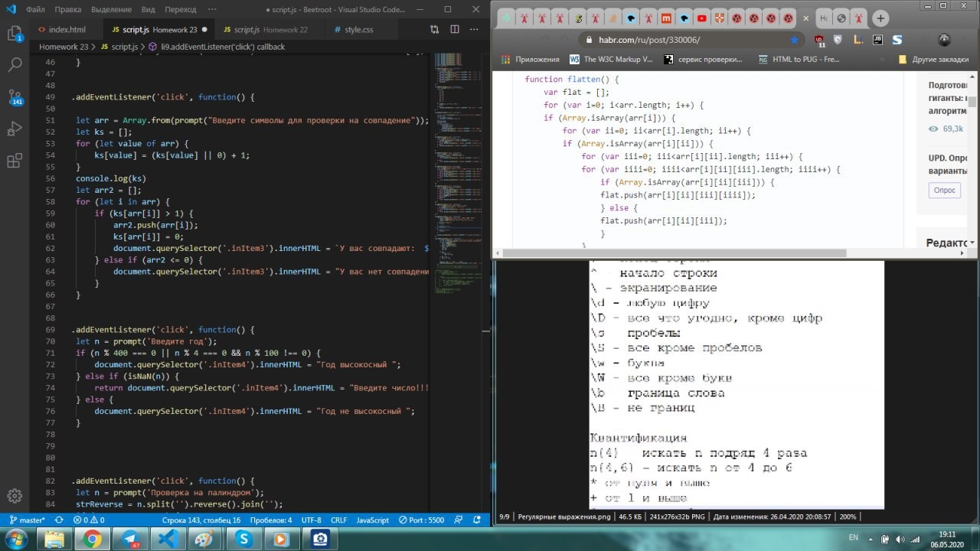Click the master branch in the status bar
980x551 pixels.
27,520
